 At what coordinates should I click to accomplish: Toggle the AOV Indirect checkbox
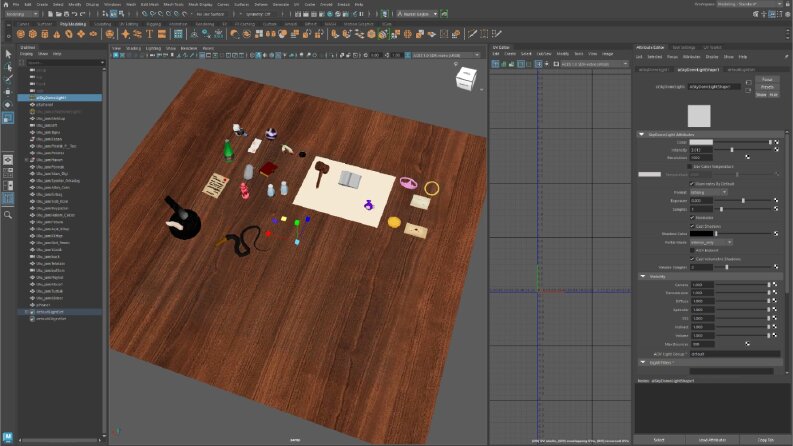coord(692,250)
